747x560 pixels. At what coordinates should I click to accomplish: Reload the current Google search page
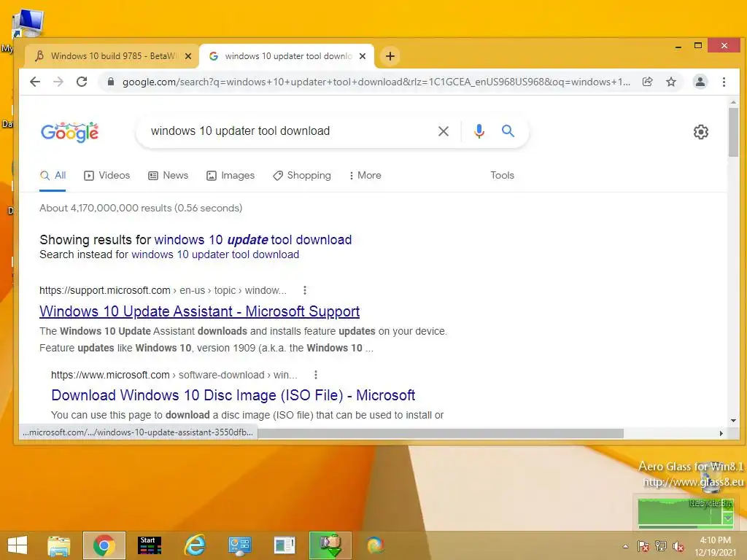click(x=82, y=82)
